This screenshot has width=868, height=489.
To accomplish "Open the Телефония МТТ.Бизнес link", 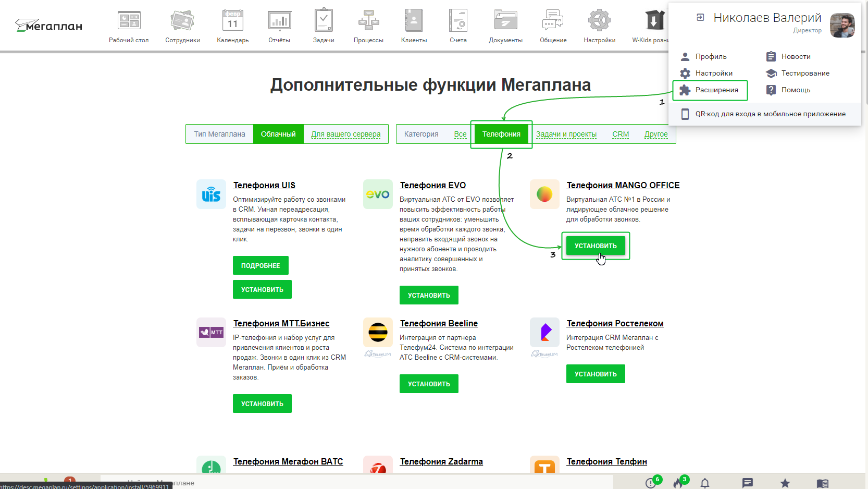I will [281, 323].
